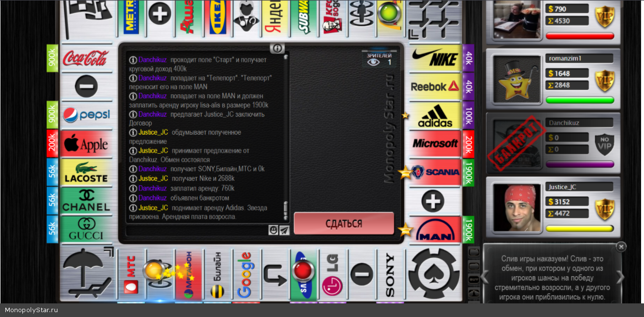644x317 pixels.
Task: Open the Subway property cell
Action: click(304, 18)
